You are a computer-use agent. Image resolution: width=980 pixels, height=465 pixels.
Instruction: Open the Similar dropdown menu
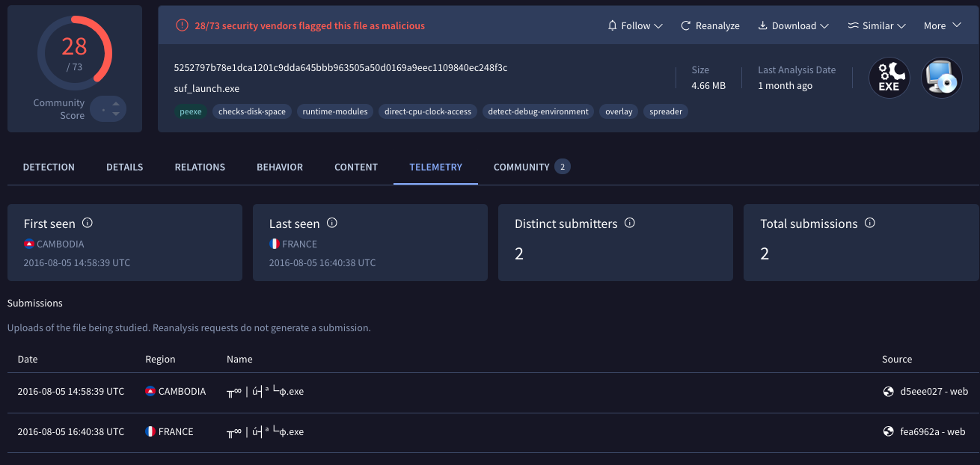pyautogui.click(x=877, y=25)
